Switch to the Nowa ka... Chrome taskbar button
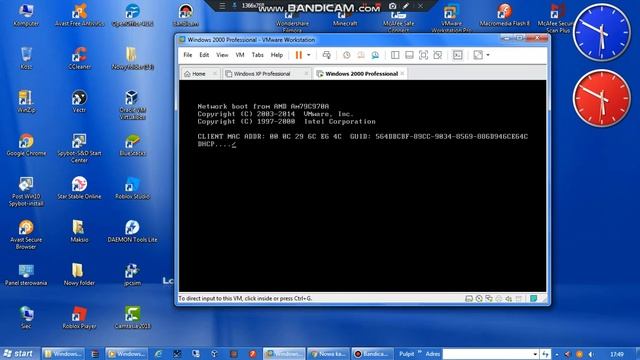 (x=328, y=354)
